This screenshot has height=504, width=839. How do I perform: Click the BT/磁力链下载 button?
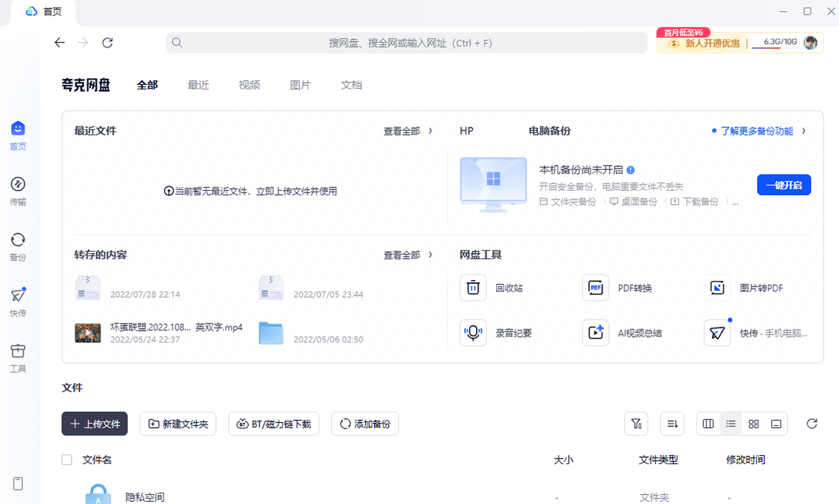274,424
